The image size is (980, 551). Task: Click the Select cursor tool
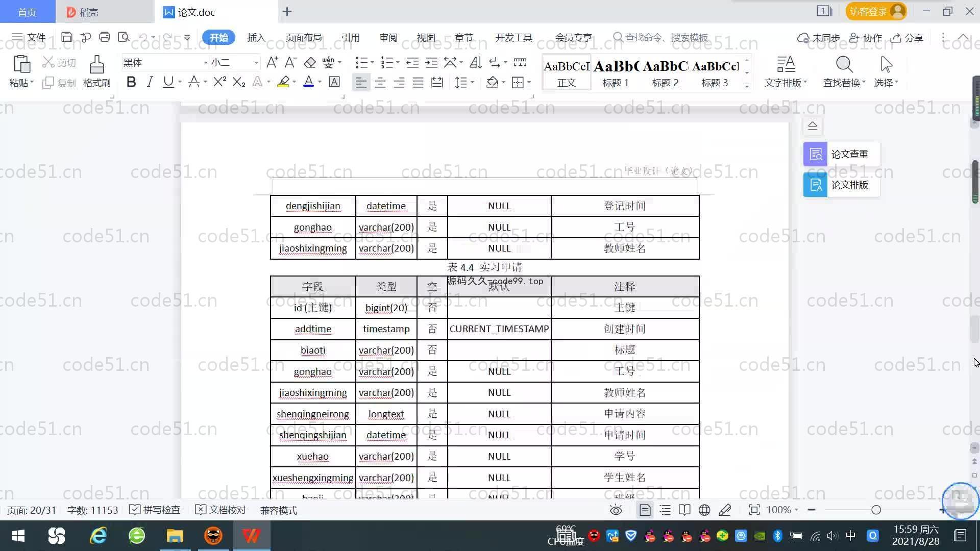click(886, 65)
